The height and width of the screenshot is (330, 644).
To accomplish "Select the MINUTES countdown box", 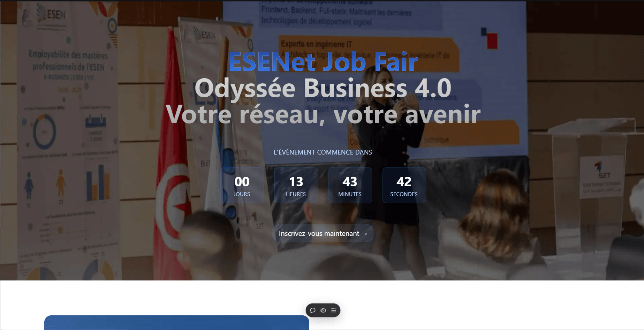I will 350,185.
